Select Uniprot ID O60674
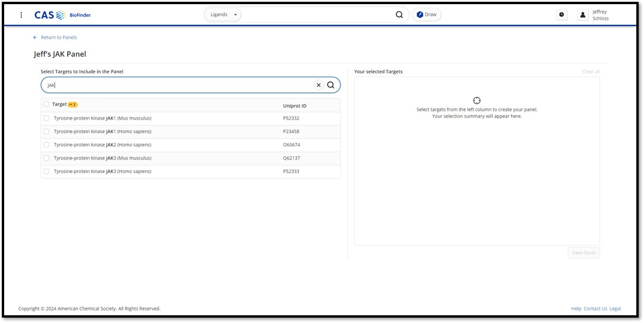The image size is (644, 323). point(291,145)
